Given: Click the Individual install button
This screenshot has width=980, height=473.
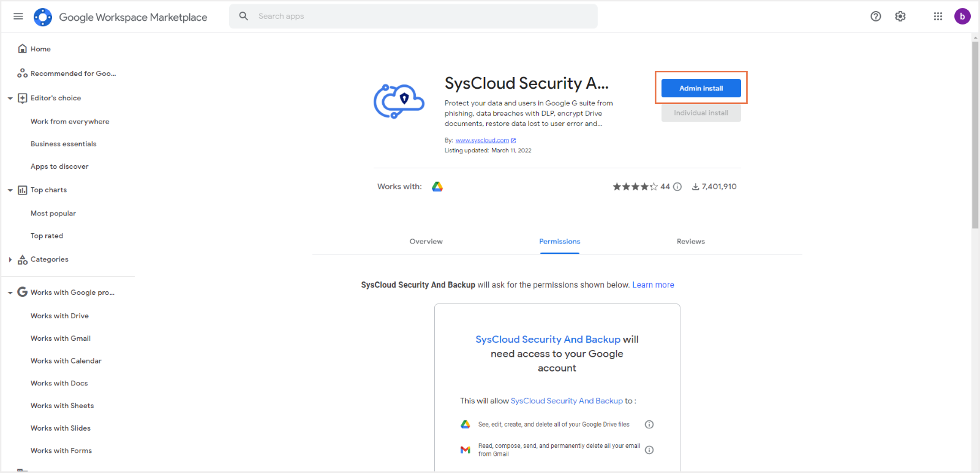Looking at the screenshot, I should point(701,113).
